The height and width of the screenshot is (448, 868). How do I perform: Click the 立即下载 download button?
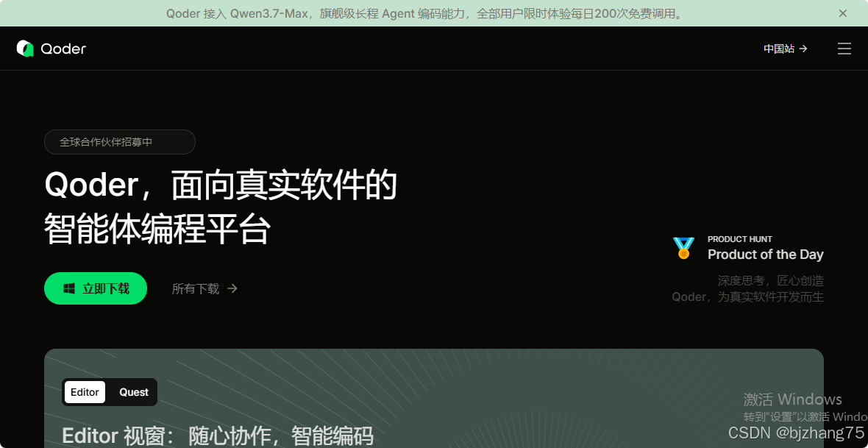click(x=96, y=288)
